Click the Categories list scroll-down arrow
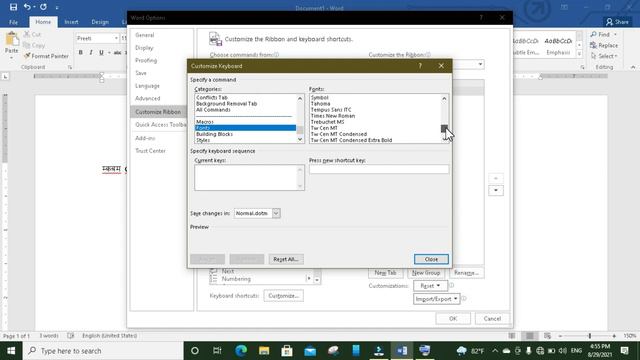The height and width of the screenshot is (360, 640). [300, 139]
